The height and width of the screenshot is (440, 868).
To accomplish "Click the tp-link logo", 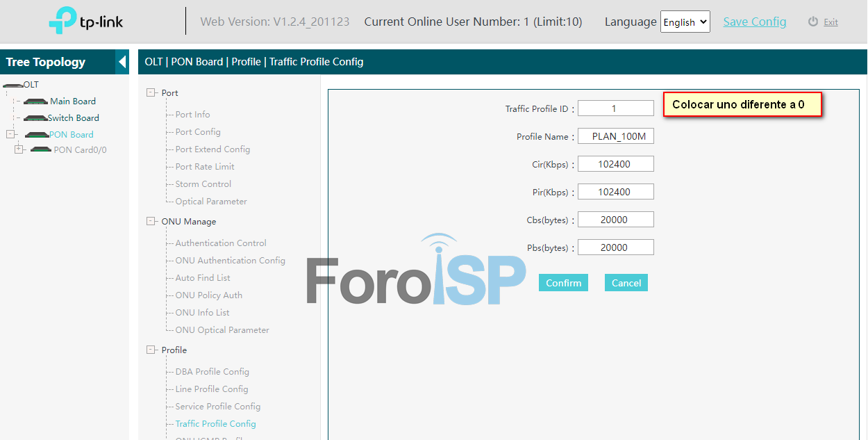I will pyautogui.click(x=85, y=22).
